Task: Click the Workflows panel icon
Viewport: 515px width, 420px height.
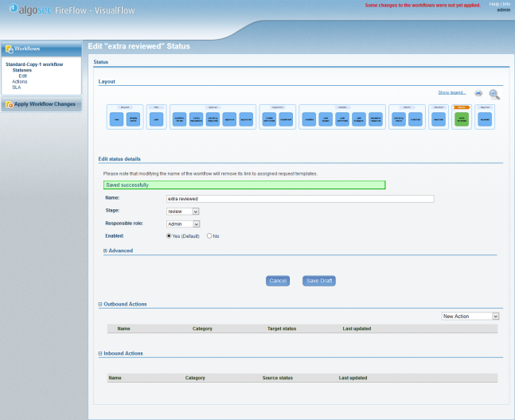Action: [9, 49]
